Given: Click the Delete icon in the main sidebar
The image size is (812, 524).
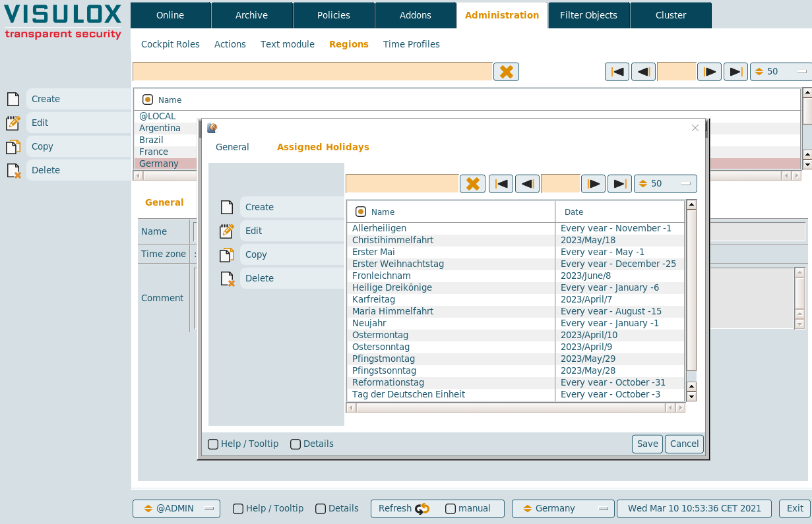Looking at the screenshot, I should pos(13,170).
